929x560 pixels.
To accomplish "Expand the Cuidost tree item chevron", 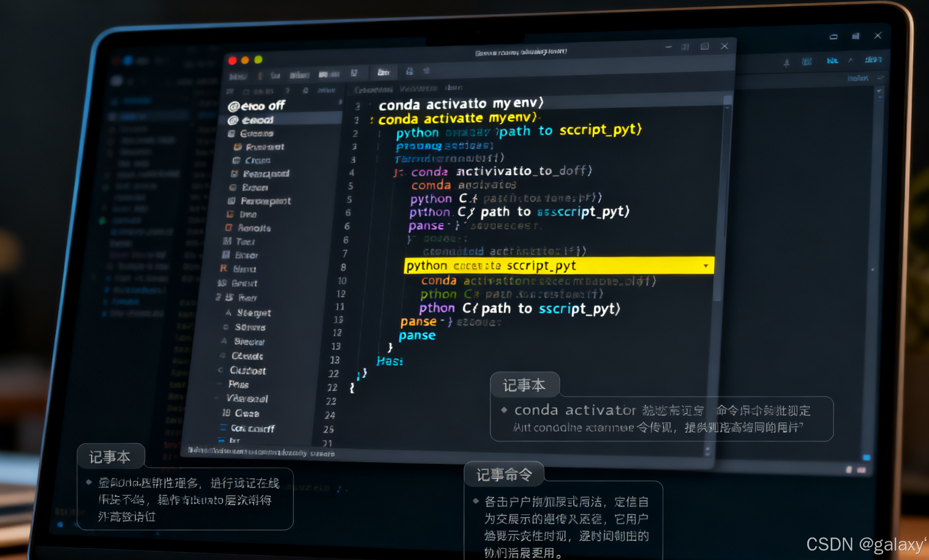I will pos(220,370).
